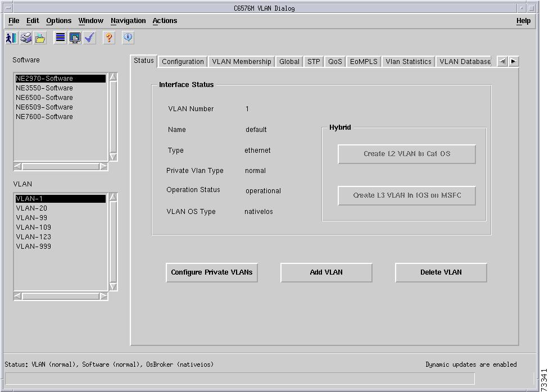Switch to the VLAN Database tab
Viewport: 549px width, 392px height.
click(464, 62)
